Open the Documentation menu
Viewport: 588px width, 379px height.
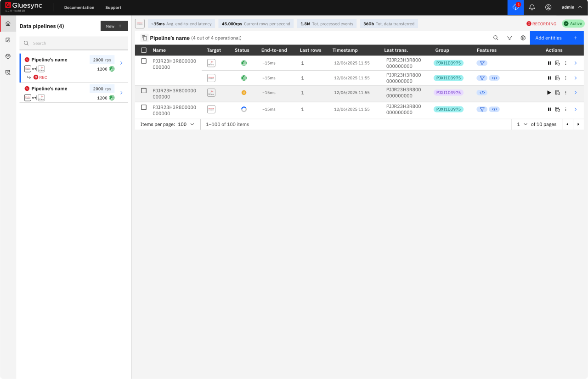79,8
